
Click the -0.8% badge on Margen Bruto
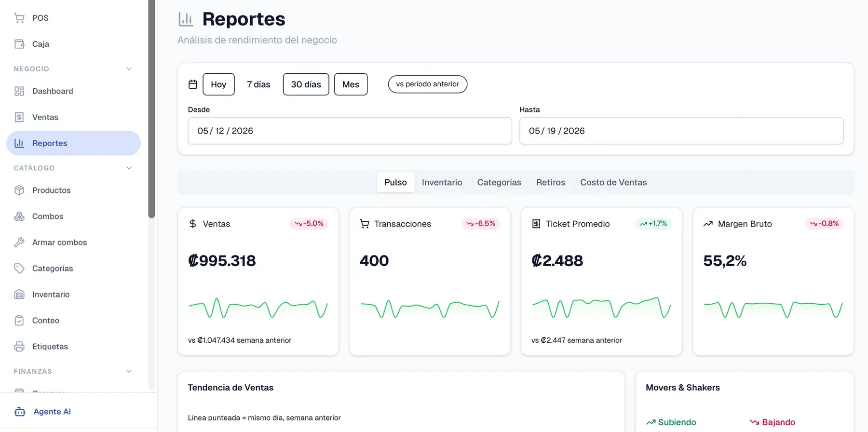pos(824,224)
